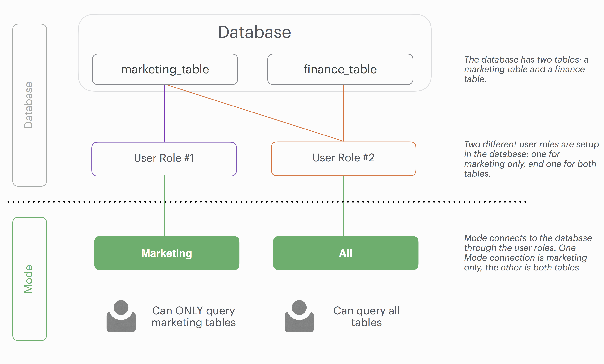Select the finance_table box
This screenshot has width=604, height=364.
click(340, 69)
